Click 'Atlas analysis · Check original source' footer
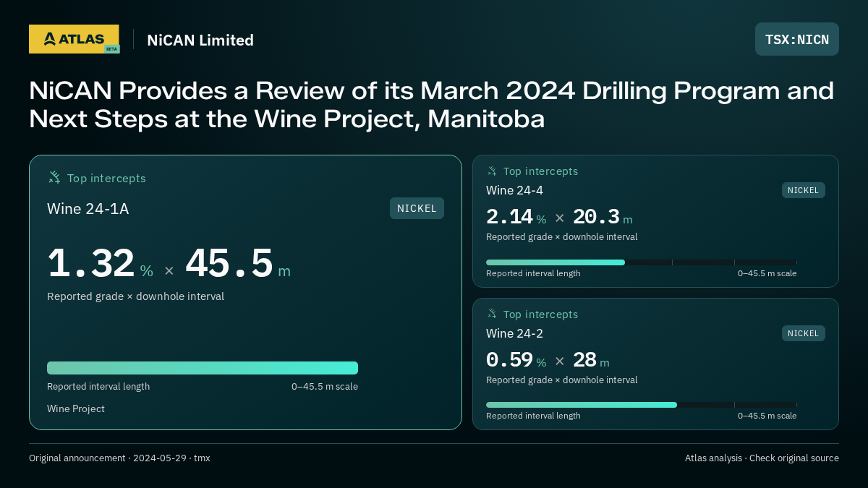Viewport: 868px width, 488px height. (762, 458)
